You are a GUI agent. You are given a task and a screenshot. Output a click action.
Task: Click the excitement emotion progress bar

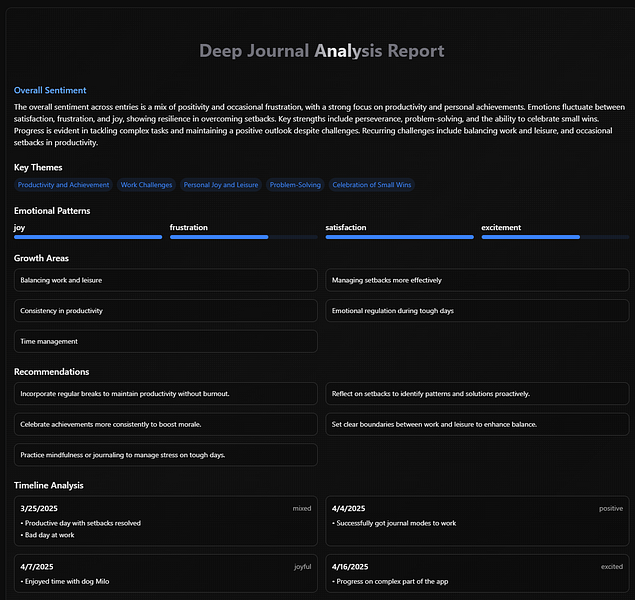(x=555, y=237)
